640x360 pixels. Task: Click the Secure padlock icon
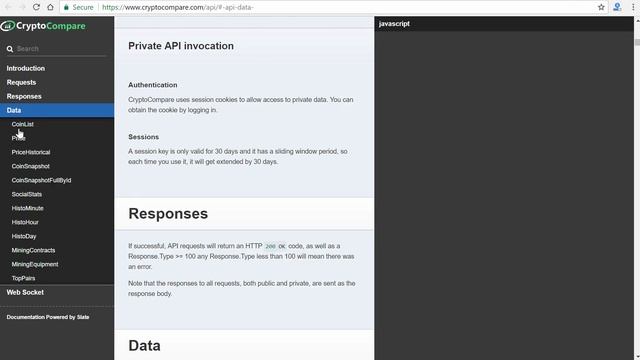point(67,7)
